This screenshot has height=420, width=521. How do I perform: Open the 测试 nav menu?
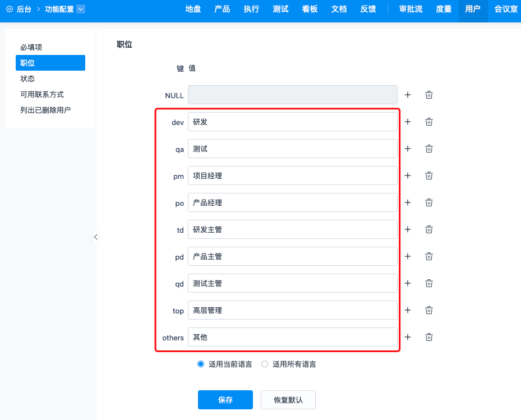[281, 10]
